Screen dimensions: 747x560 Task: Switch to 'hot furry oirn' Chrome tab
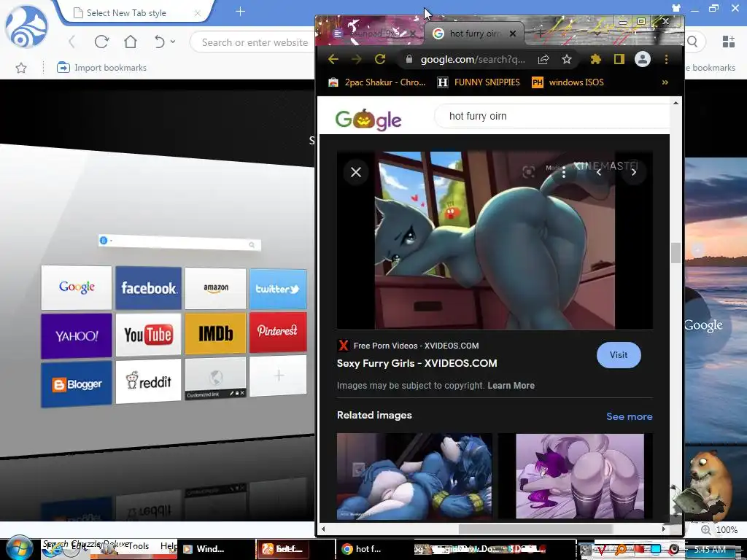pyautogui.click(x=474, y=34)
